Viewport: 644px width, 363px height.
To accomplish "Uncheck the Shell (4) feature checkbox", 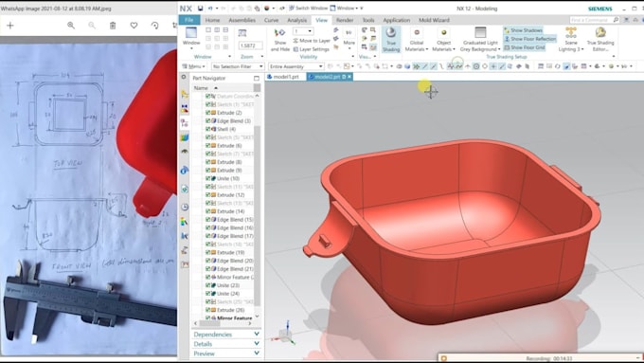I will (207, 129).
